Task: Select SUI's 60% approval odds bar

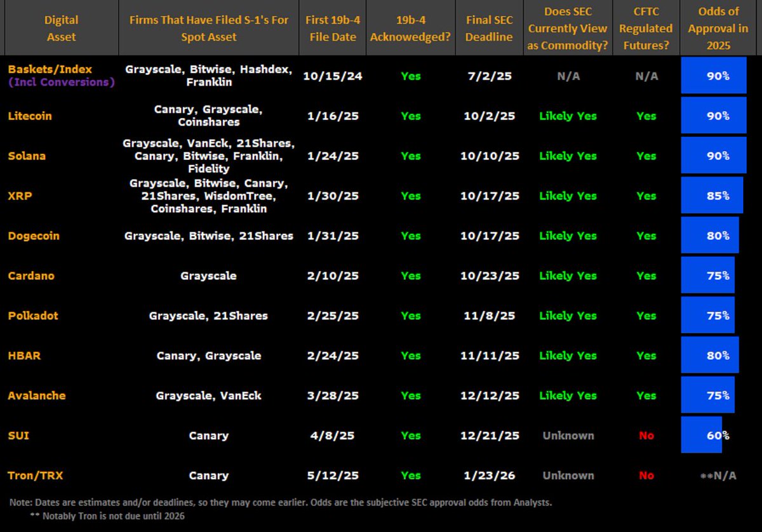Action: tap(702, 436)
